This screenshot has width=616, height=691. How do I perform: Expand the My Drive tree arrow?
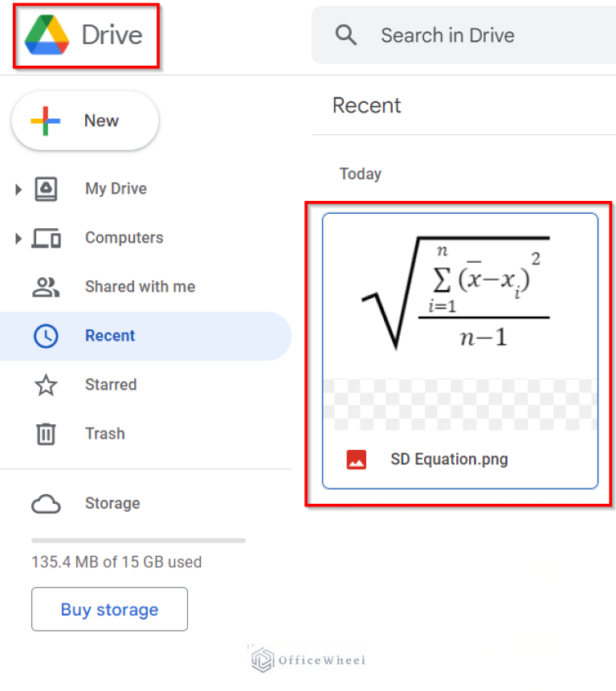click(17, 188)
